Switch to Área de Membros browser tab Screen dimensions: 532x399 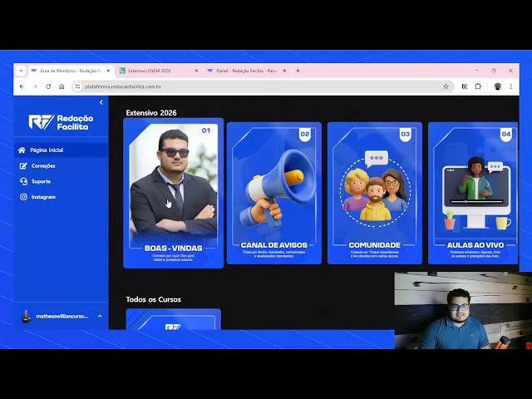click(71, 71)
